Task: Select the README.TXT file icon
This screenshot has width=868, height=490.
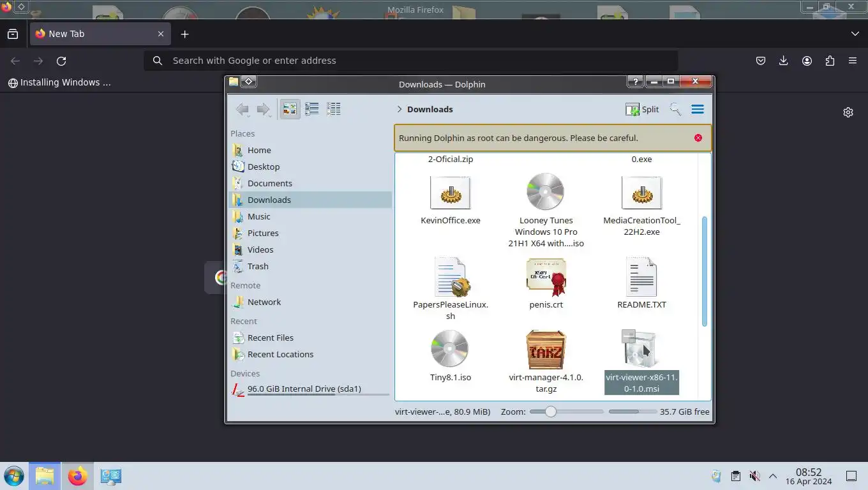Action: pos(641,277)
